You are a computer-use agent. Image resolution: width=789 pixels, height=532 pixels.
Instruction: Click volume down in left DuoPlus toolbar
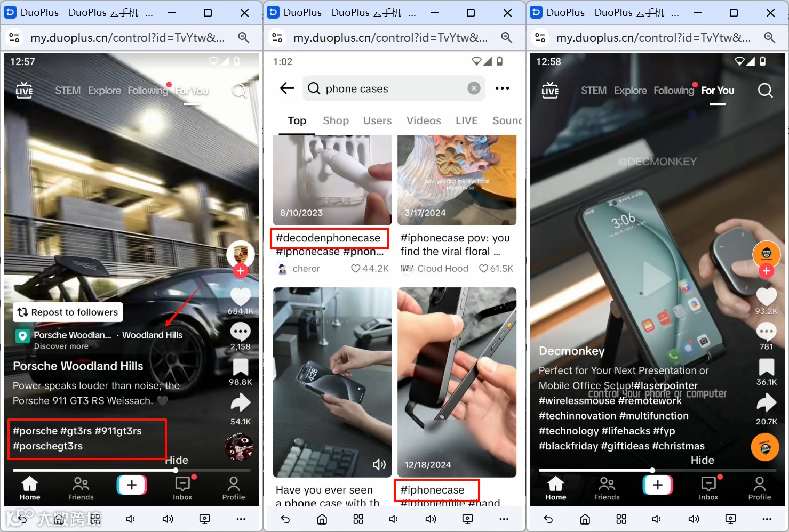tap(131, 519)
